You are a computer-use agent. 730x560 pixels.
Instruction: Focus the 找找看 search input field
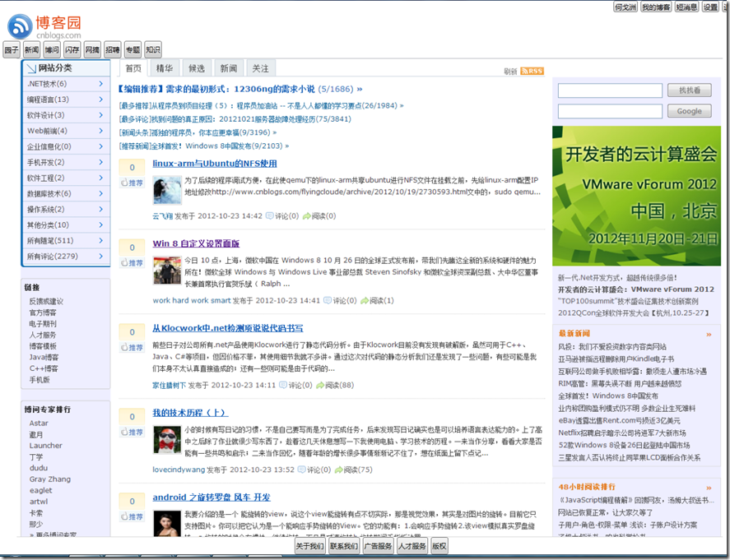tap(610, 90)
